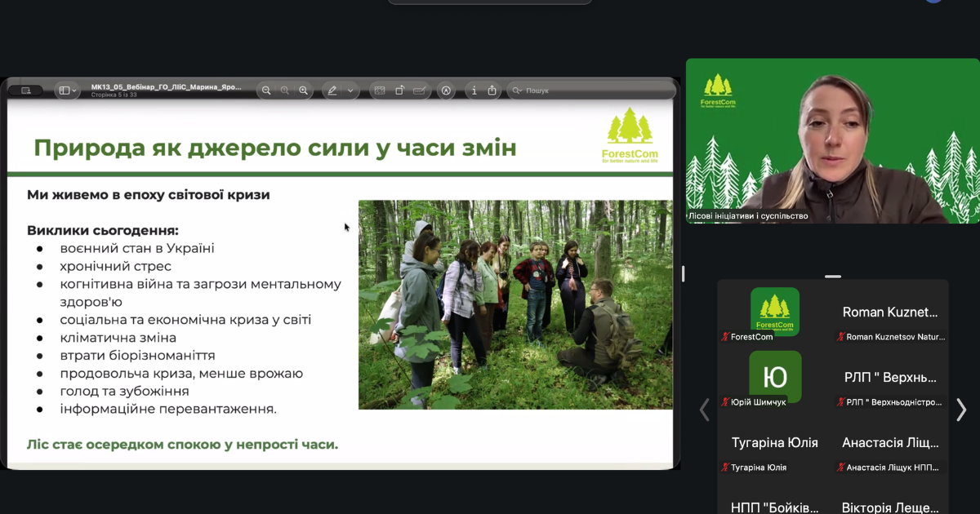Click the gallery panel top drag handle

coord(833,277)
